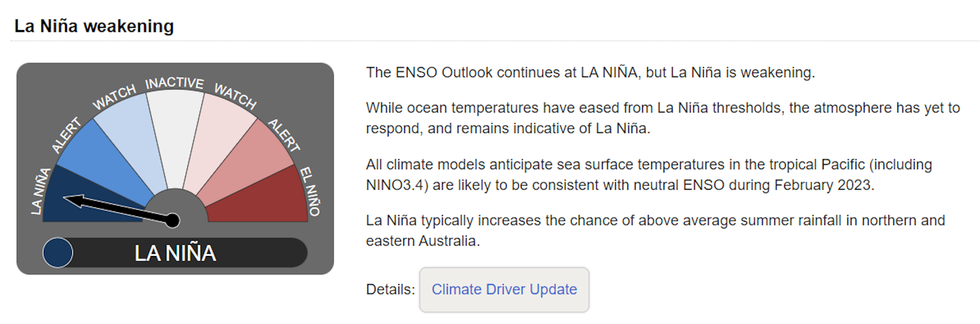The width and height of the screenshot is (980, 324).
Task: Click the "ENSO Outlook continues" sentence
Action: [590, 73]
